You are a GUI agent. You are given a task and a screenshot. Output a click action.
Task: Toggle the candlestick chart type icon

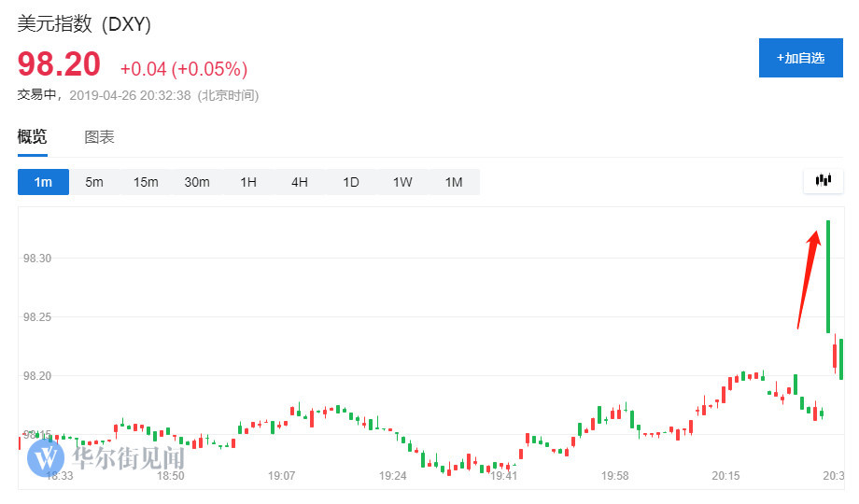coord(824,180)
